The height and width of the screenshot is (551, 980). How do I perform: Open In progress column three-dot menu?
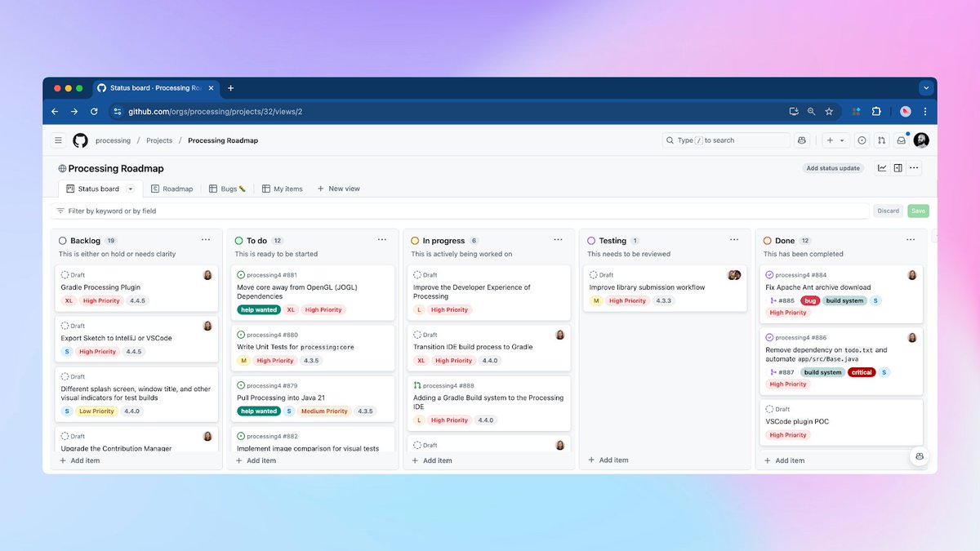(559, 240)
